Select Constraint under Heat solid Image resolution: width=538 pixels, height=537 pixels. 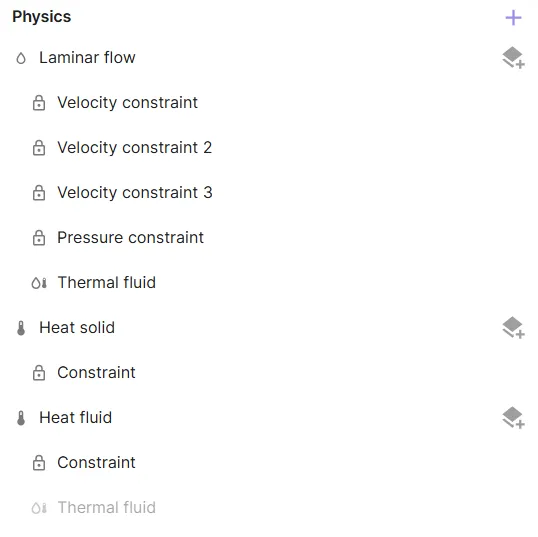click(96, 373)
